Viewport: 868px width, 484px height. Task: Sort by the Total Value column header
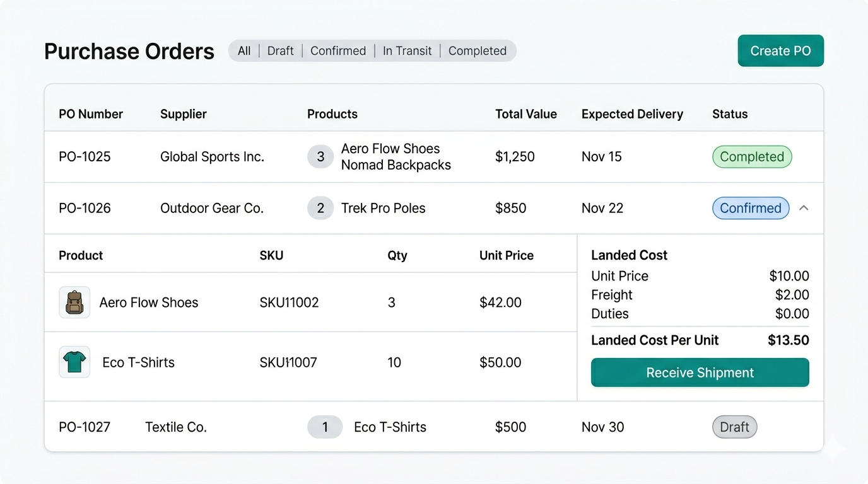525,114
